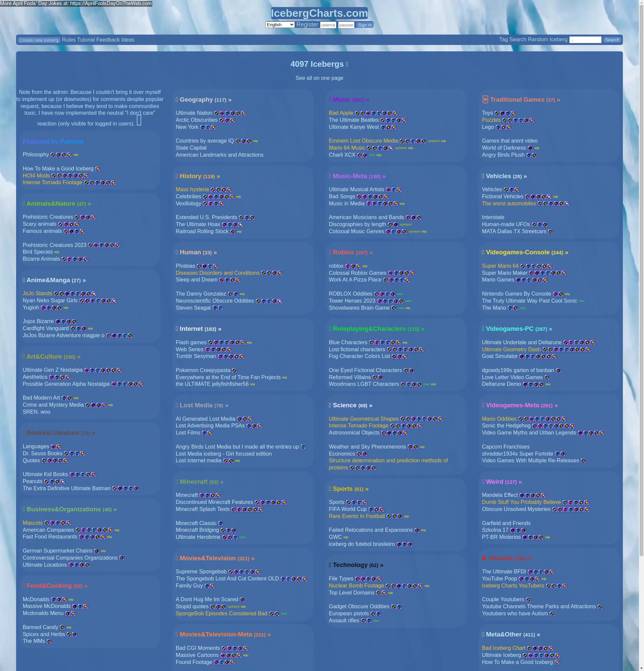
Task: Open the See all on one page link
Action: pos(319,78)
